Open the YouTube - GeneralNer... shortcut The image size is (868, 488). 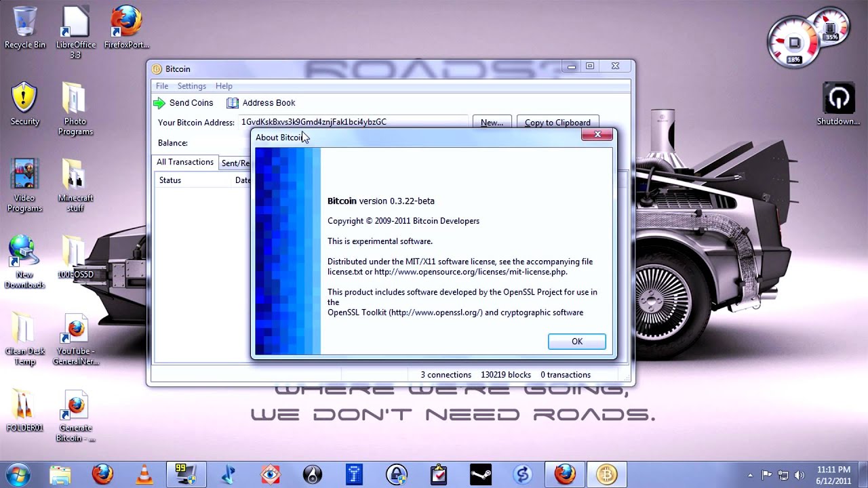point(75,338)
